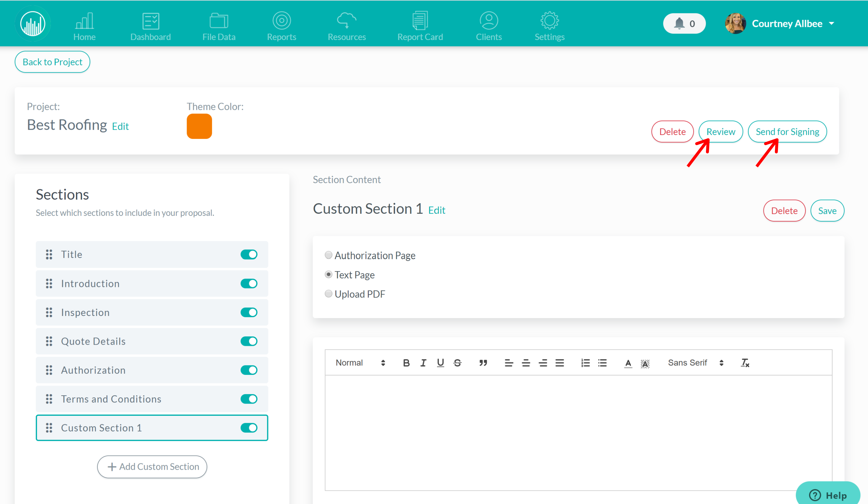The image size is (868, 504).
Task: Go to Clients
Action: coord(489,27)
